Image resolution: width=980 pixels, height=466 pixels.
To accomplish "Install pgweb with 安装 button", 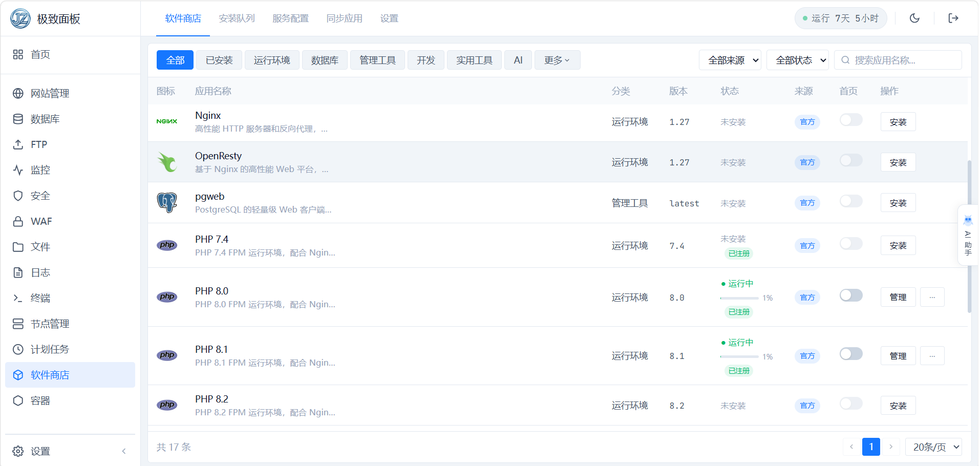I will click(898, 203).
